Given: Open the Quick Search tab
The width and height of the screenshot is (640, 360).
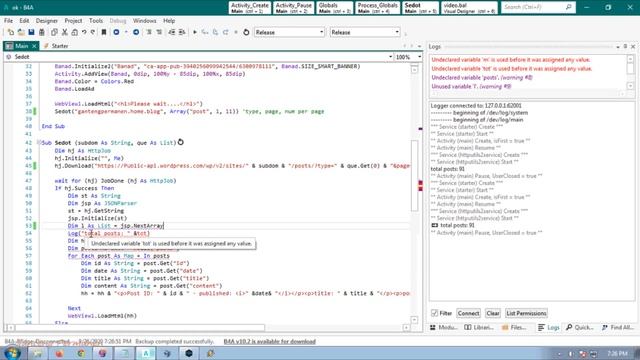Looking at the screenshot, I should pyautogui.click(x=580, y=327).
